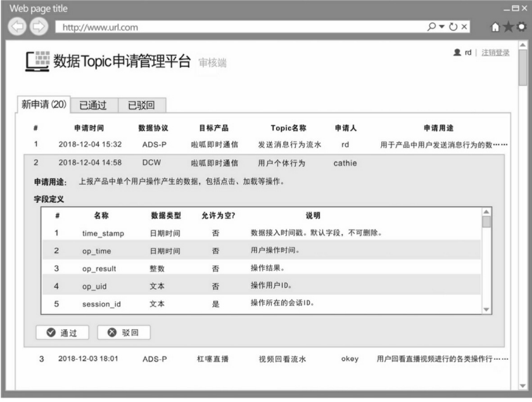Click the 数据类型 header in field table

click(x=165, y=216)
